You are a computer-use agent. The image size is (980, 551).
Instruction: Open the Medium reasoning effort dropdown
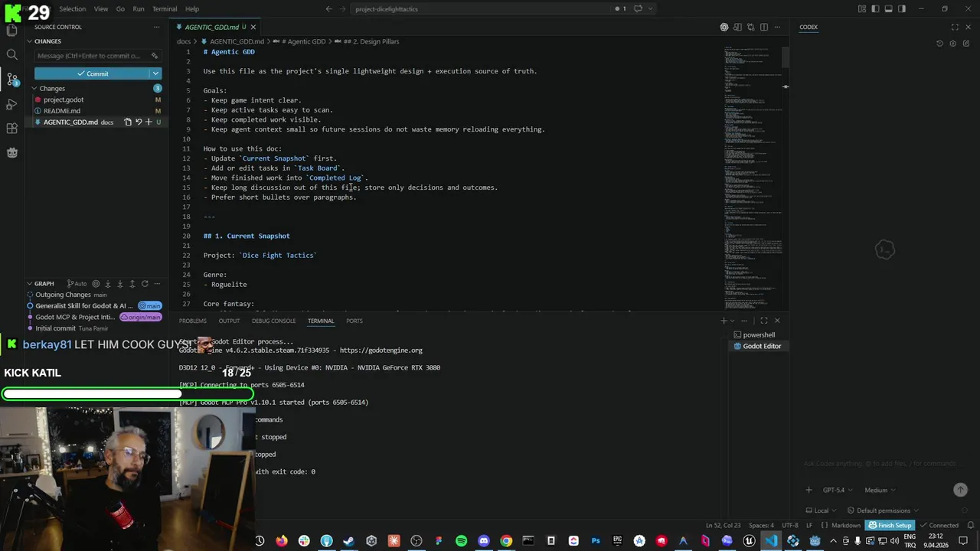coord(880,491)
